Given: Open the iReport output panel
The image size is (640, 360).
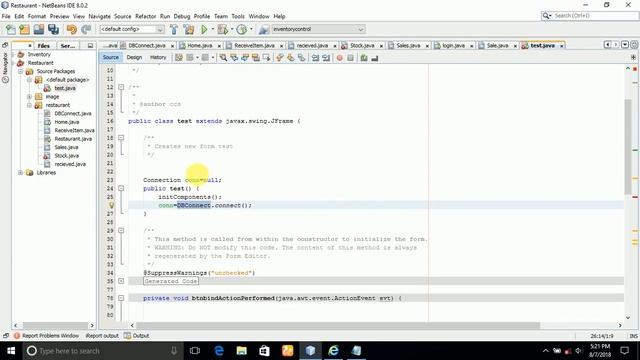Looking at the screenshot, I should (102, 336).
